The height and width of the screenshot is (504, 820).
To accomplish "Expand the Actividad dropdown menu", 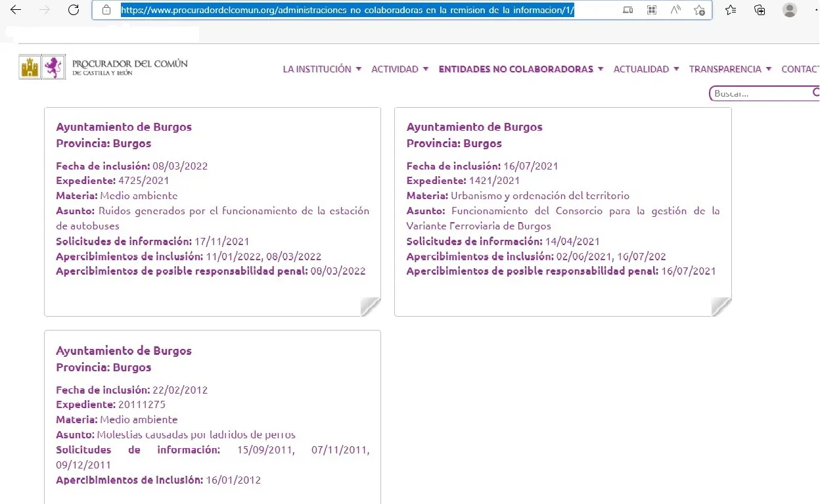I will click(399, 69).
